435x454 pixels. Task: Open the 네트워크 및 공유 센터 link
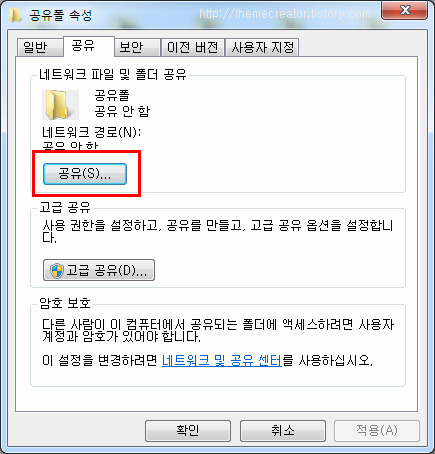[222, 360]
